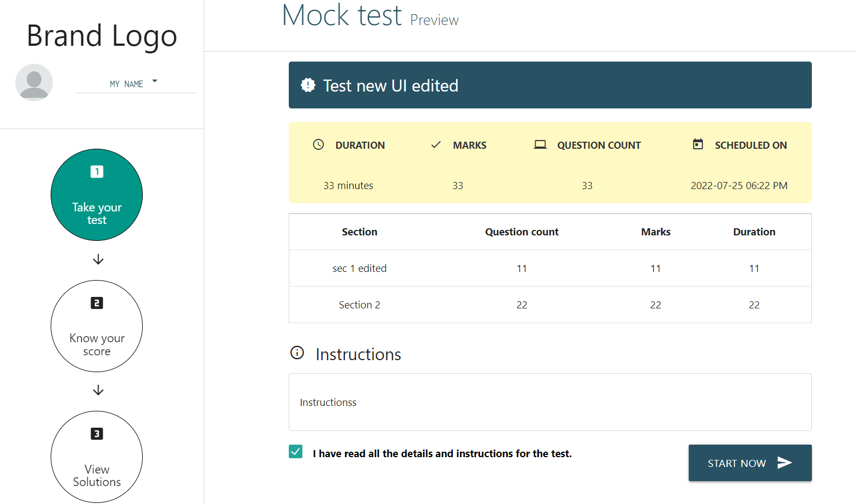Click the Instructionss text box

(550, 402)
